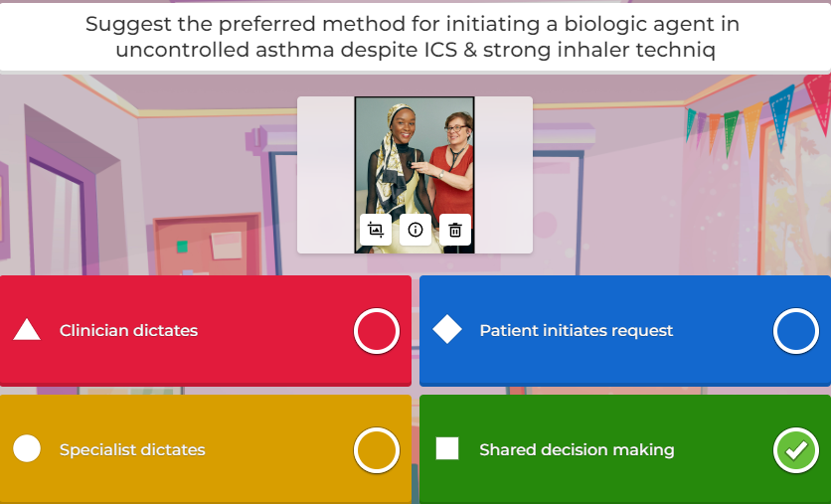Uncheck correct mark on "Shared decision making"

coord(796,450)
